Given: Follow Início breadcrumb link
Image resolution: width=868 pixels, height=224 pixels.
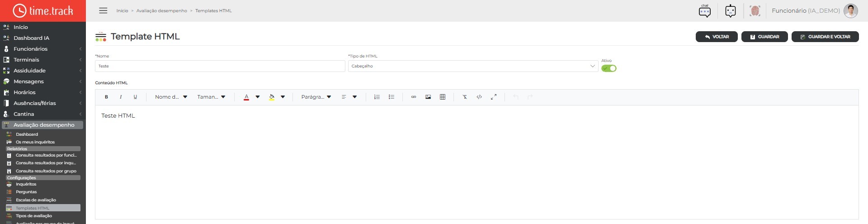Looking at the screenshot, I should click(x=122, y=11).
